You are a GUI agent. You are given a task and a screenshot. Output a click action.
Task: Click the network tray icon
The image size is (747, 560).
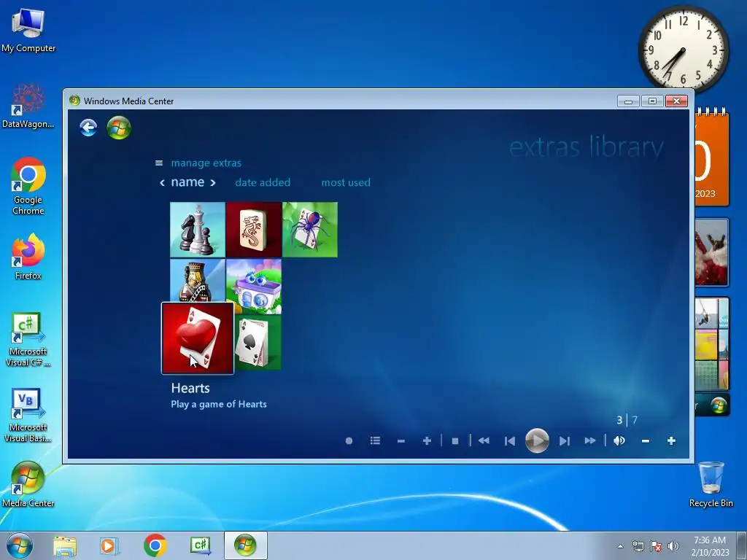coord(638,546)
